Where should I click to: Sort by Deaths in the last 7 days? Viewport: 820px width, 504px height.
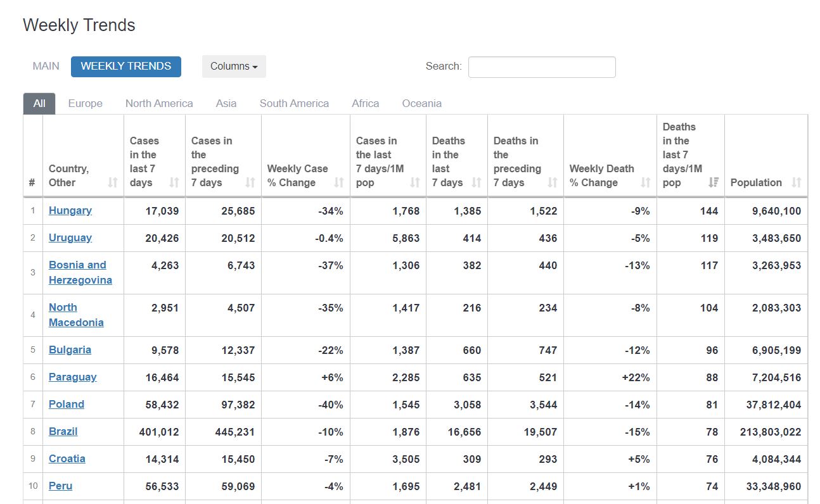477,182
